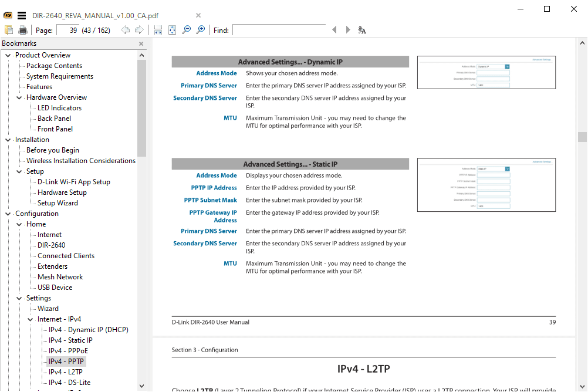Go to next page arrow
Screen dimensions: 588x392
pos(139,30)
